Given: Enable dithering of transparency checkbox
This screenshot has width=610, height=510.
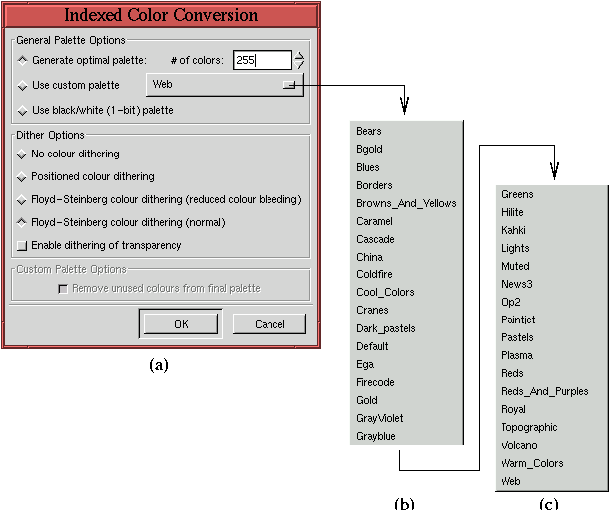Looking at the screenshot, I should tap(23, 245).
